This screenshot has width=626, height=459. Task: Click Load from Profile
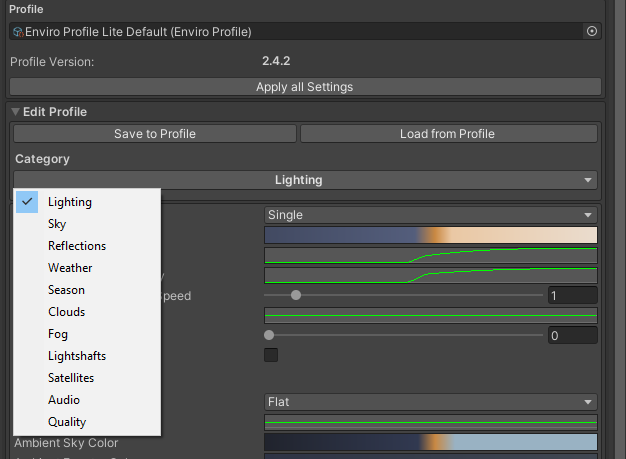[x=449, y=134]
